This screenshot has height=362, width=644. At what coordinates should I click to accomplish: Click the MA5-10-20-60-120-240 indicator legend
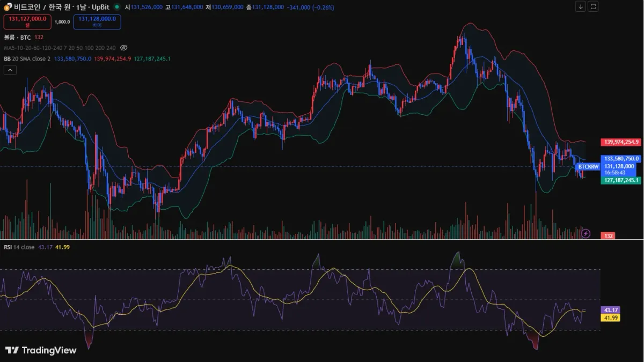(60, 48)
